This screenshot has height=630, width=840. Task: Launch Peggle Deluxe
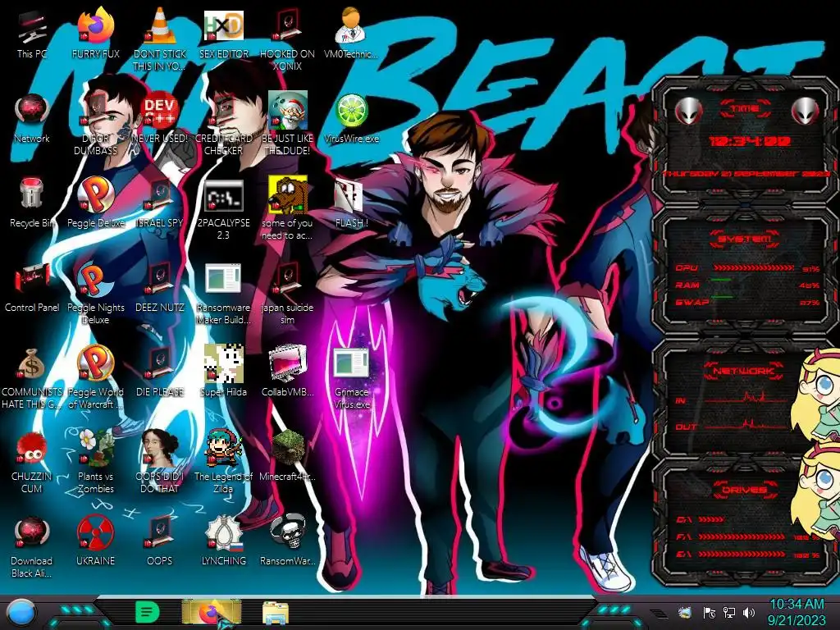[95, 203]
